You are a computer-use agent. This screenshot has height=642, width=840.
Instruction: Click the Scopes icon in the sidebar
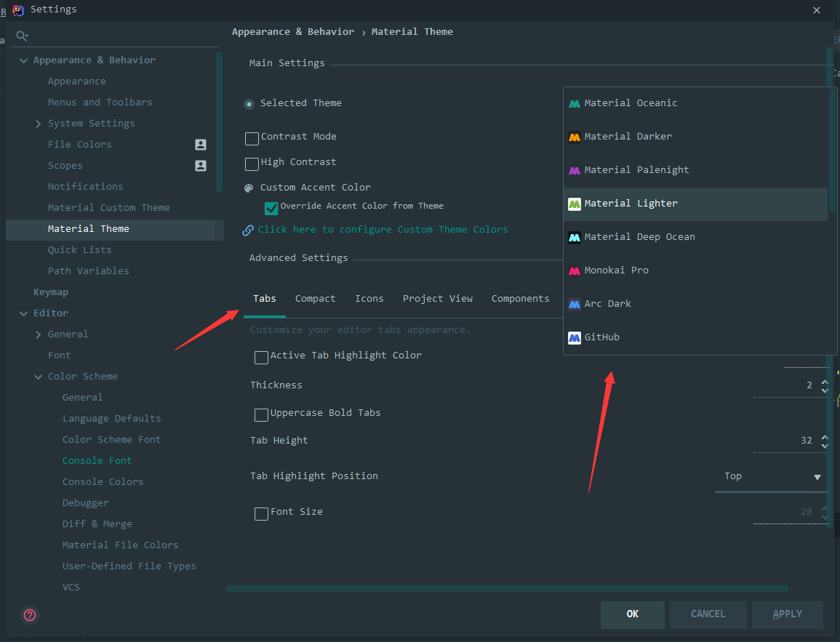point(199,165)
